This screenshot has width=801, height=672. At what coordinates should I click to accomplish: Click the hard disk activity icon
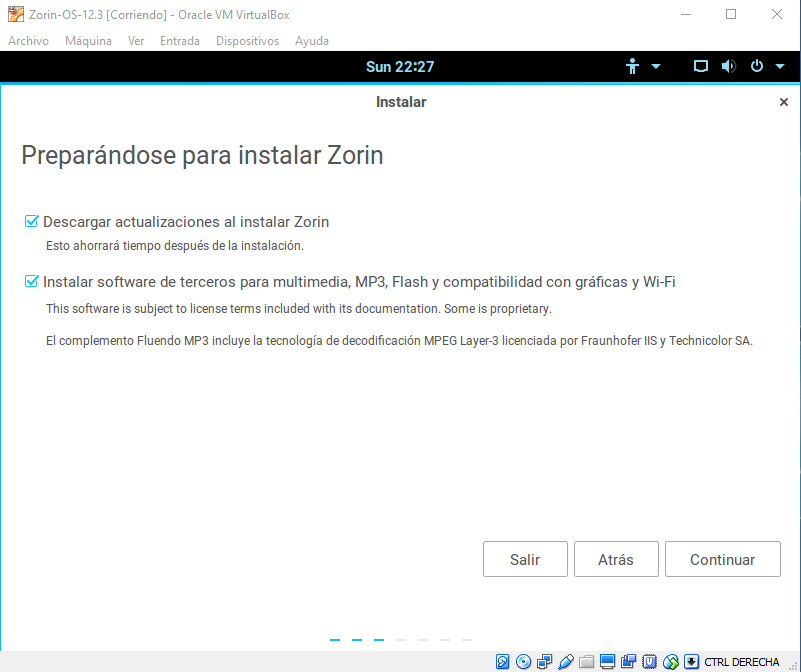[x=503, y=662]
